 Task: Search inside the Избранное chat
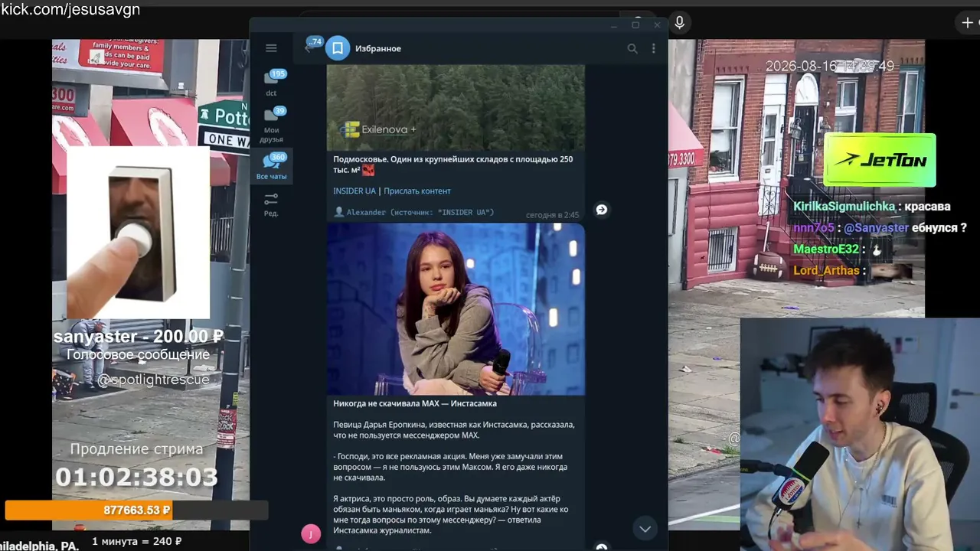click(x=632, y=48)
